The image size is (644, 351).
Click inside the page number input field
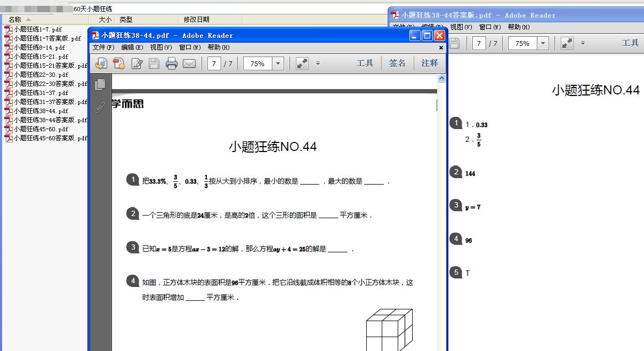[215, 63]
